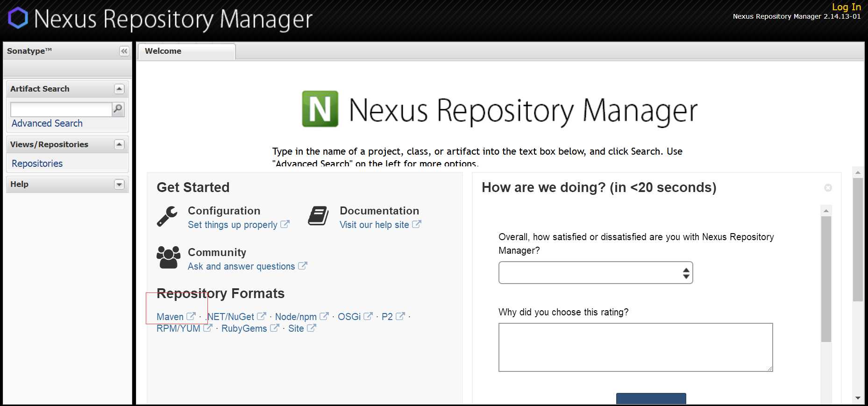The width and height of the screenshot is (868, 406).
Task: Click the Help panel title
Action: click(19, 184)
